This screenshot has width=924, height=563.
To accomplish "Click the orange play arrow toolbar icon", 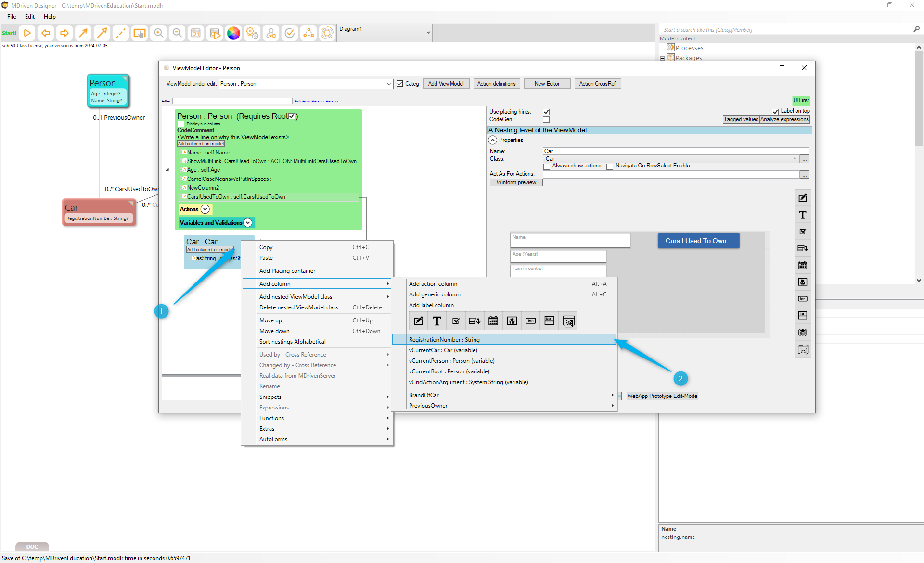I will [27, 33].
